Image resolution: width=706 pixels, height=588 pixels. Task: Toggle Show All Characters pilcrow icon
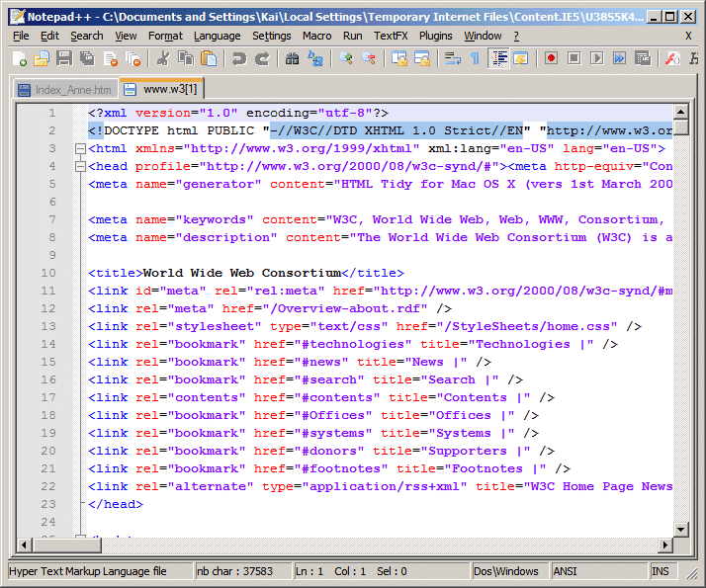click(476, 58)
